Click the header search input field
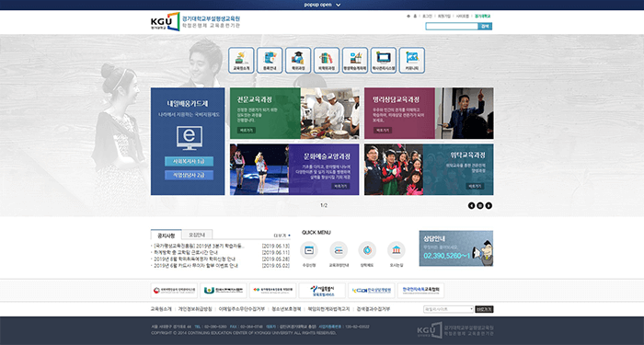The image size is (644, 345). coord(452,27)
